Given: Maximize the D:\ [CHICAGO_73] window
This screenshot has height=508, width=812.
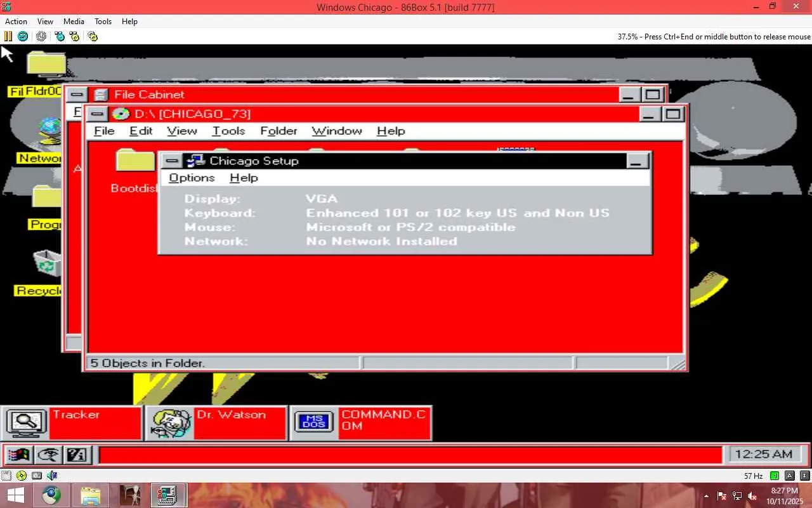Looking at the screenshot, I should click(x=673, y=114).
